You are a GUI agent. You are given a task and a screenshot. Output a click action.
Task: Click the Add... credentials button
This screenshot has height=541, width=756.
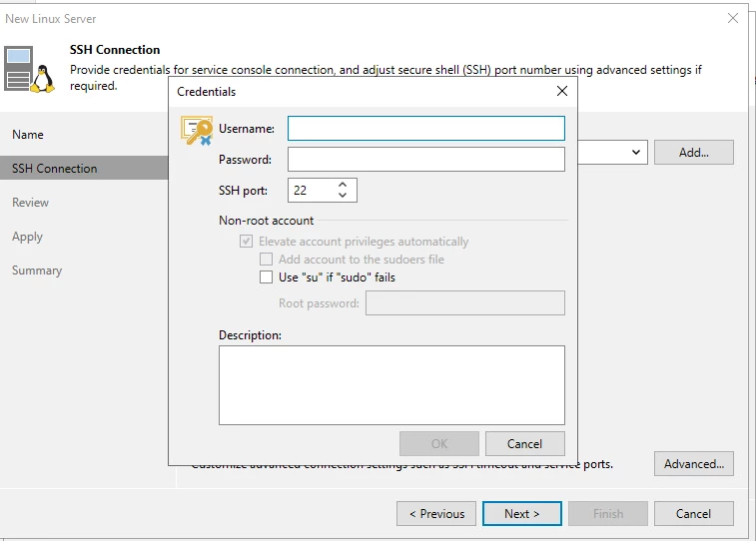coord(693,153)
